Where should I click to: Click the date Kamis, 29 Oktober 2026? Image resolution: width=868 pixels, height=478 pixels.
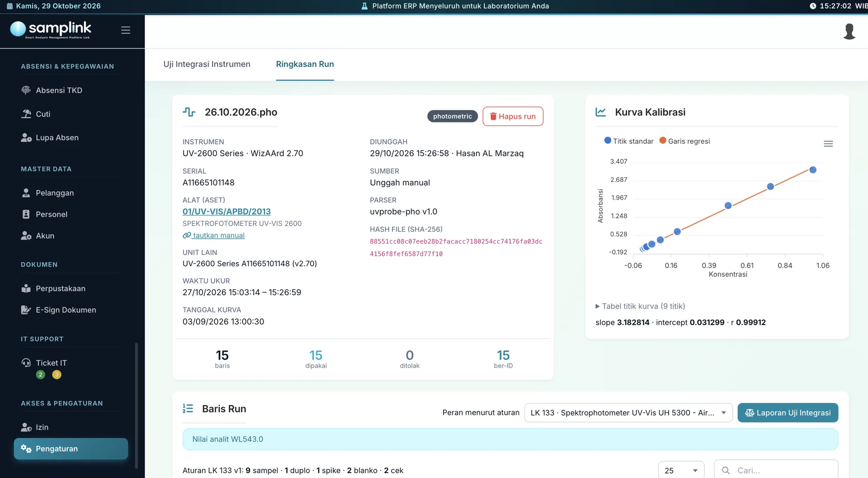[x=54, y=6]
